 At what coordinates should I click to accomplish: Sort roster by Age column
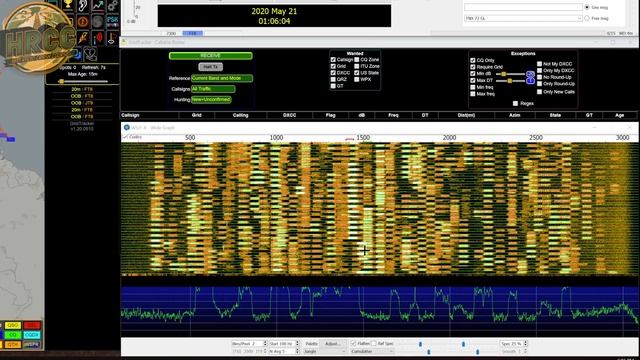pyautogui.click(x=620, y=116)
